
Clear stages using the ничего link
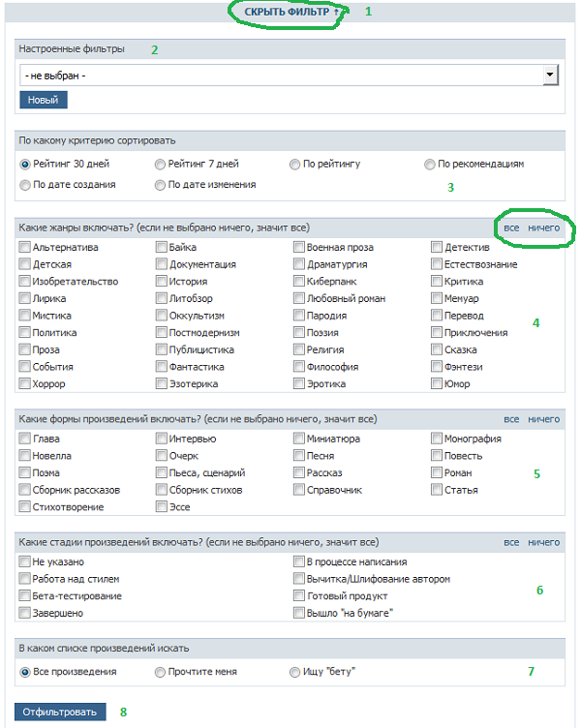544,542
